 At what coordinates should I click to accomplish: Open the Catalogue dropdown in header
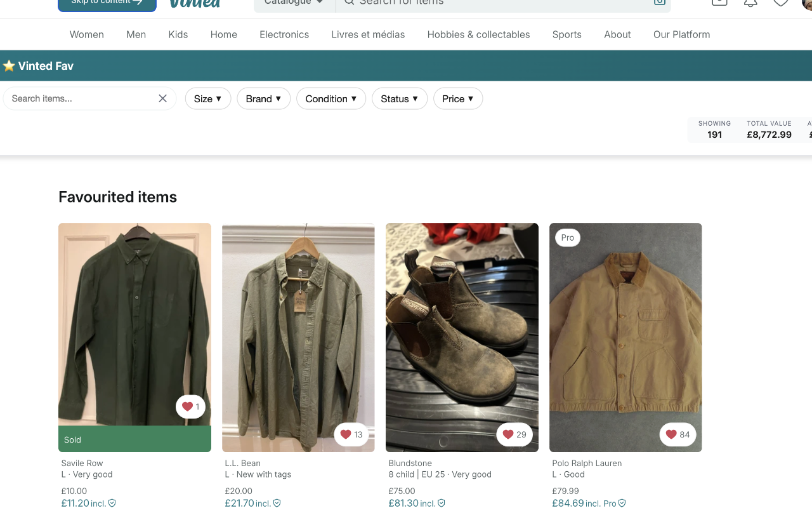294,3
